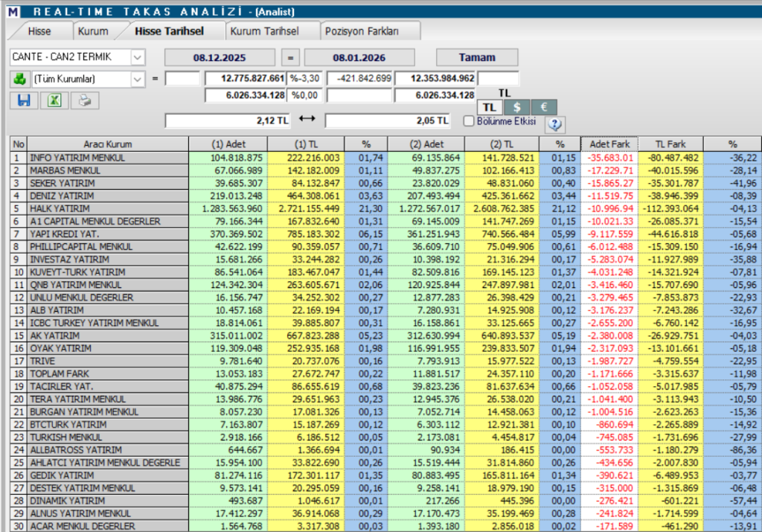Viewport: 762px width, 532px height.
Task: Select the ICBC TURKEY YATIRIM MENKUL row
Action: (x=386, y=323)
